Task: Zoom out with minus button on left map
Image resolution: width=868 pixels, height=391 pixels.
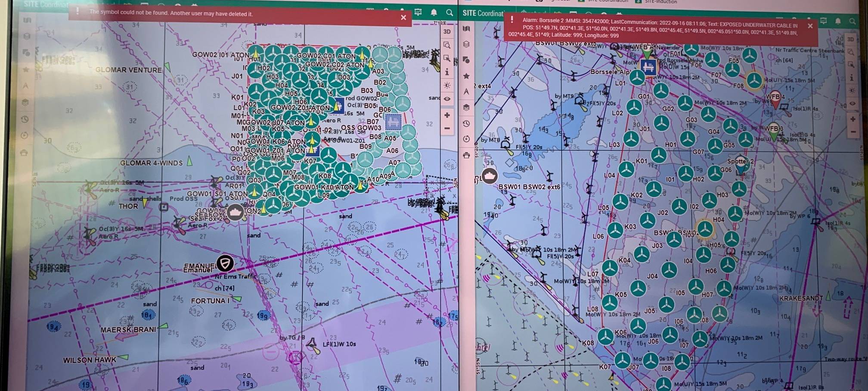Action: pos(447,128)
